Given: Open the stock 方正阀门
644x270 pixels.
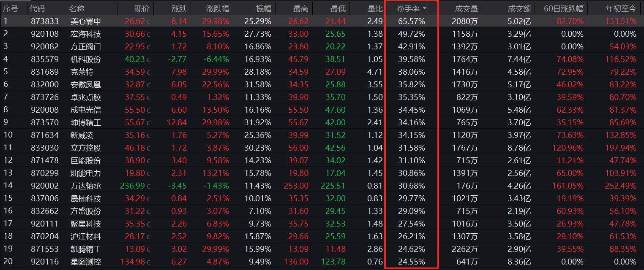Looking at the screenshot, I should pos(86,46).
